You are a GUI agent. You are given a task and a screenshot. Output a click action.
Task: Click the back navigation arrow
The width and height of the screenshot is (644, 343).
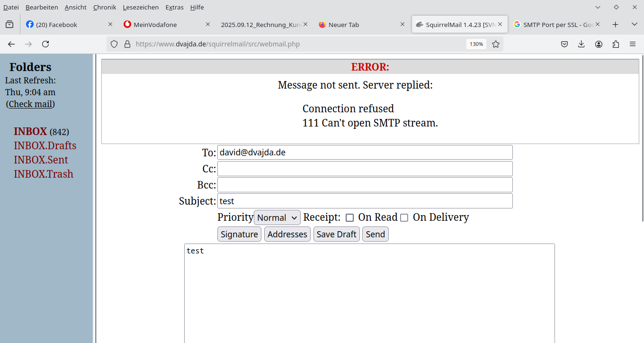(x=11, y=44)
